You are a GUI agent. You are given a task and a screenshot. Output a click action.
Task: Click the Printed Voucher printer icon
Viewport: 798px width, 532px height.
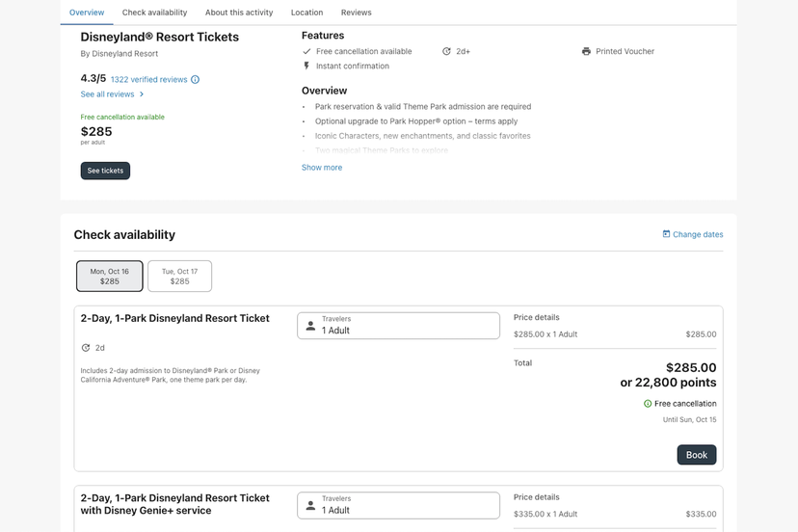(x=586, y=51)
